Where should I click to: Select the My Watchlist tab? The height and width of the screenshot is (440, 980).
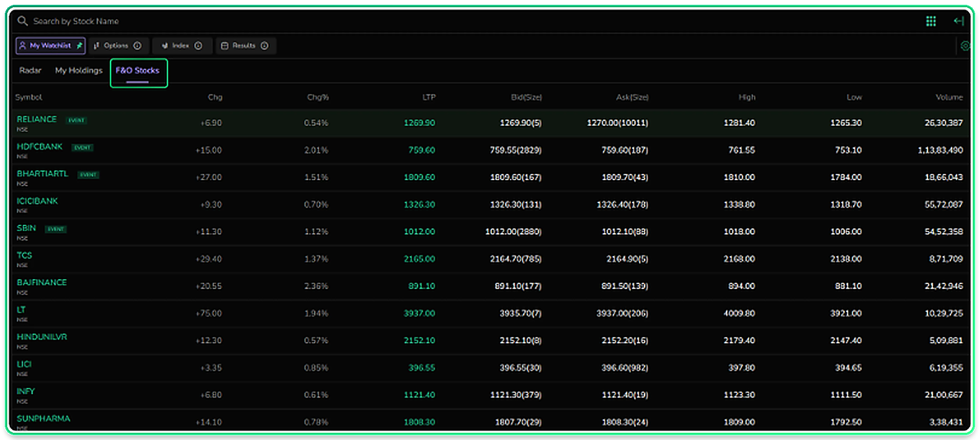[50, 46]
